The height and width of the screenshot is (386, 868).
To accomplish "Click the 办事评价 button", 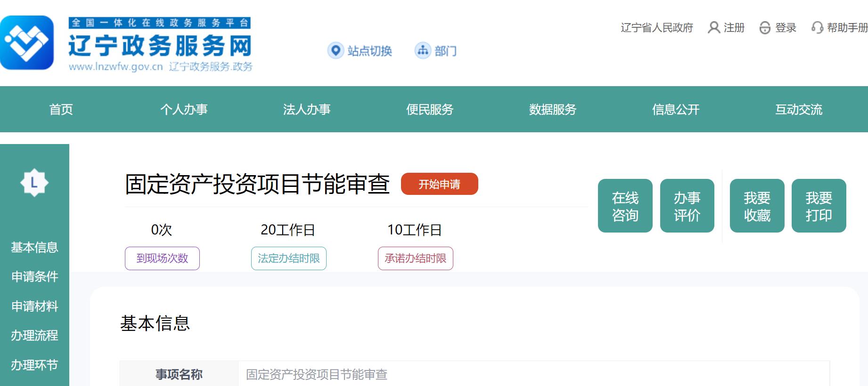I will click(687, 206).
